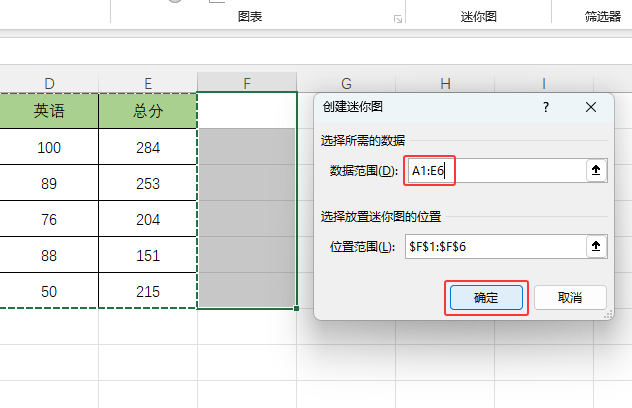
Task: Select cell with value 100
Action: point(49,147)
